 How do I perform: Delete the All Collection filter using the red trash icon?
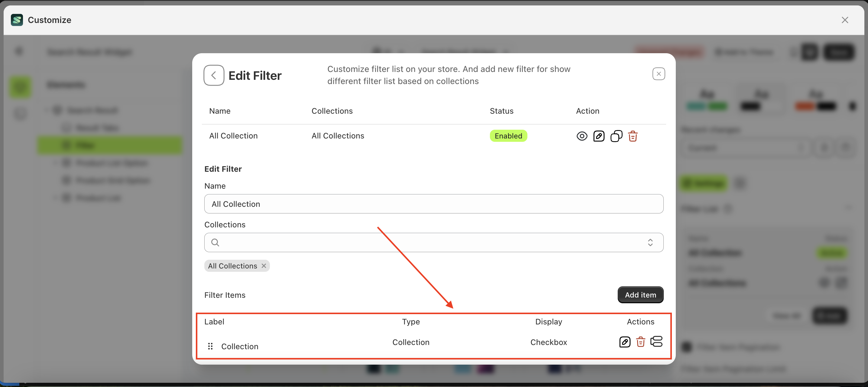(x=633, y=136)
